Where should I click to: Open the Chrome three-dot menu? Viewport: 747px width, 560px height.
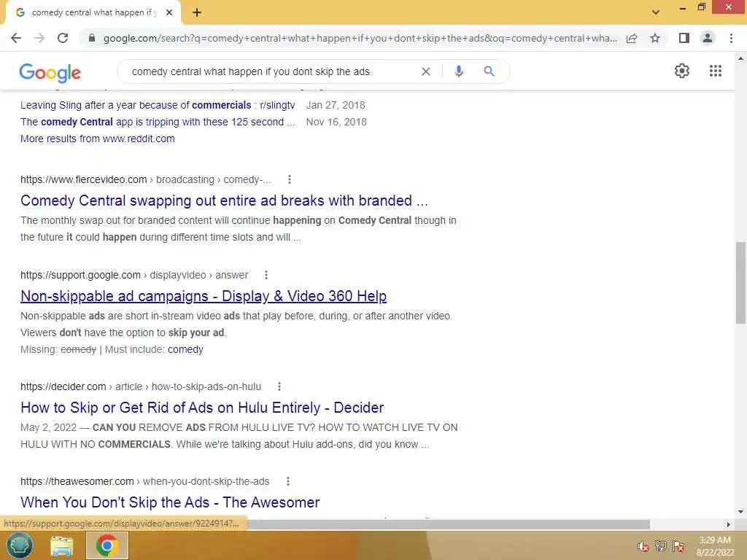(x=731, y=38)
